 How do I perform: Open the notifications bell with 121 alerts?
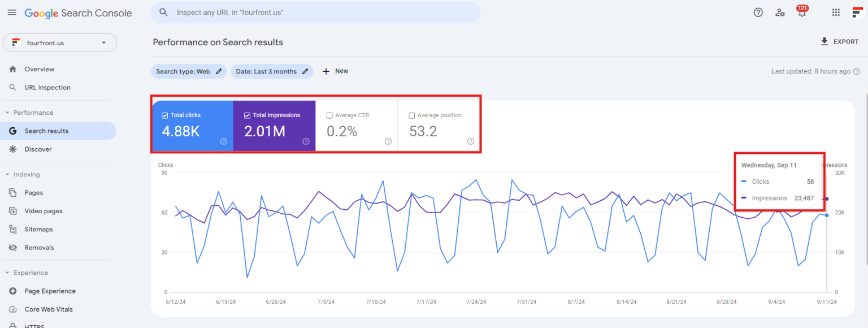pos(802,12)
